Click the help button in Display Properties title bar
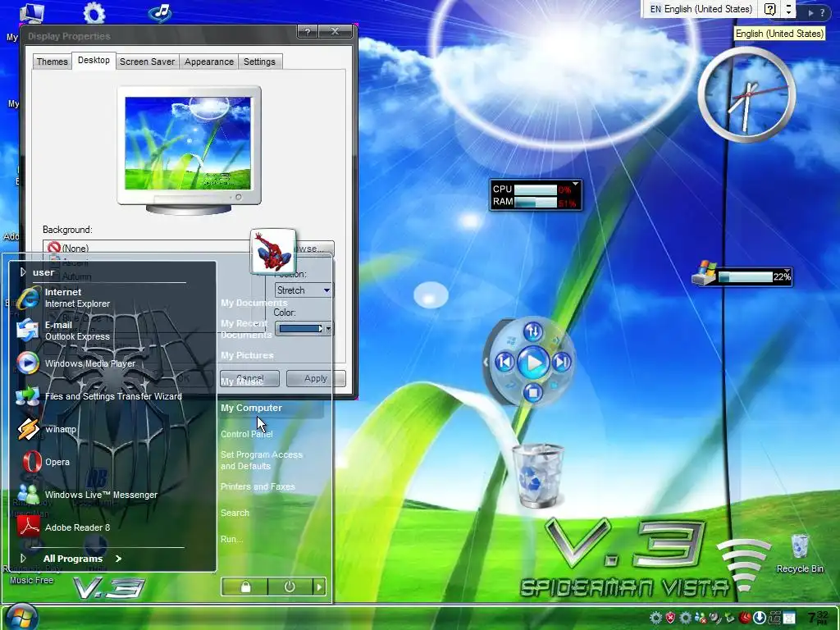 [x=308, y=32]
